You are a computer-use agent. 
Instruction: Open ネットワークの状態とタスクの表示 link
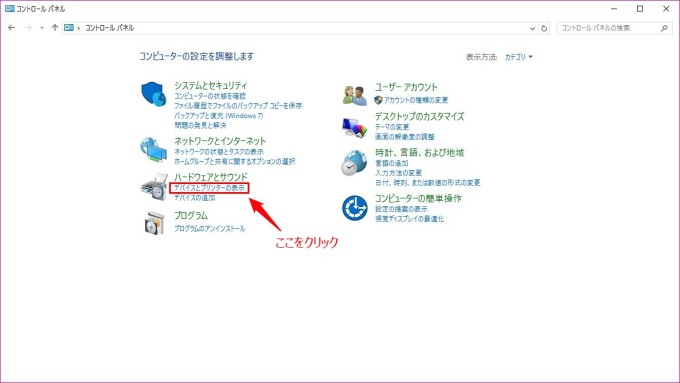pyautogui.click(x=219, y=152)
